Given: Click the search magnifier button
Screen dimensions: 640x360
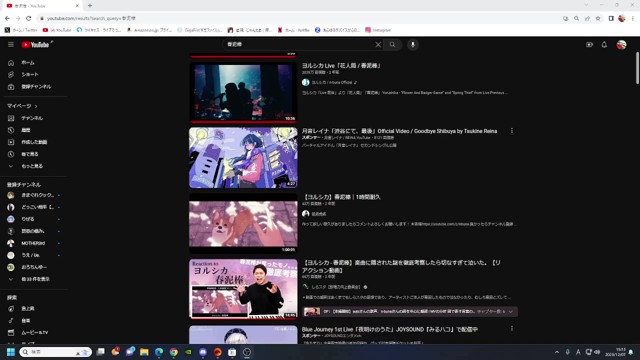Looking at the screenshot, I should 392,44.
